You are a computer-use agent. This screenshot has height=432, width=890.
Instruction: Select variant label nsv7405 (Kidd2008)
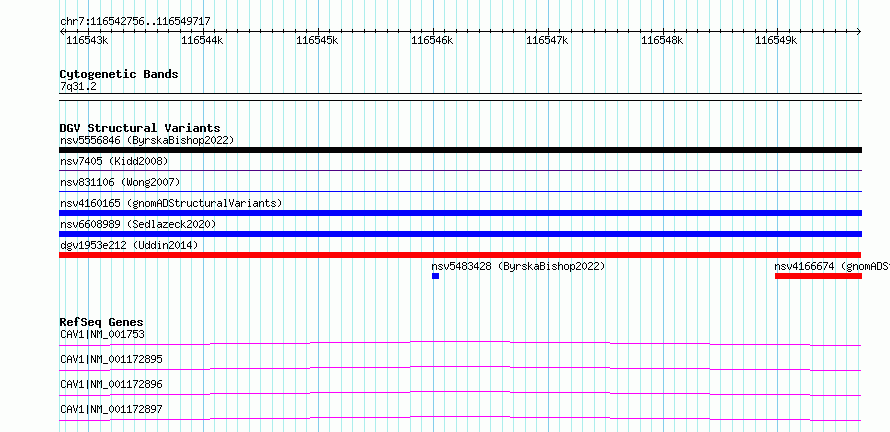pos(114,161)
